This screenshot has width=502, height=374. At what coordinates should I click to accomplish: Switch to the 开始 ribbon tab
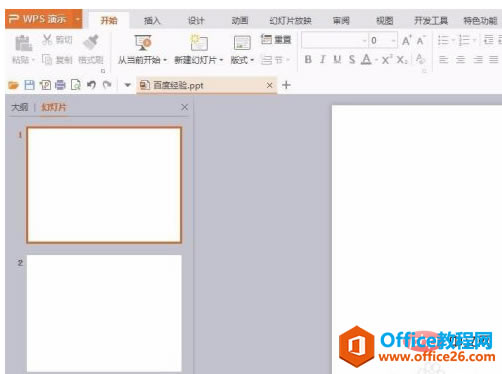tap(109, 21)
